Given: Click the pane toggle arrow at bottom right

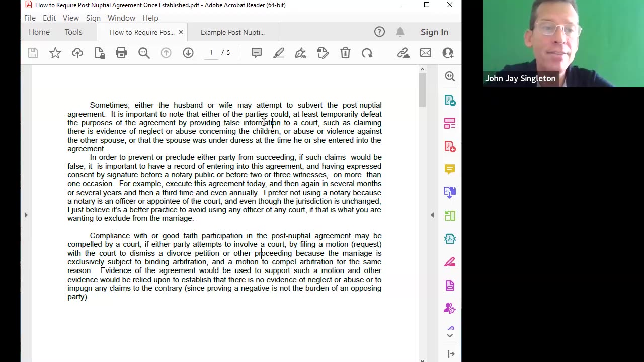Looking at the screenshot, I should pos(450,354).
